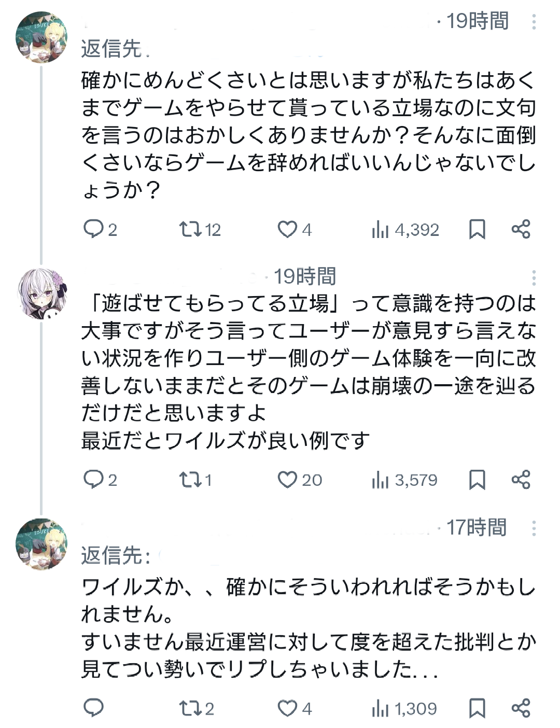Bookmark the tweet with 3,579 views
560x728 pixels.
[x=477, y=480]
